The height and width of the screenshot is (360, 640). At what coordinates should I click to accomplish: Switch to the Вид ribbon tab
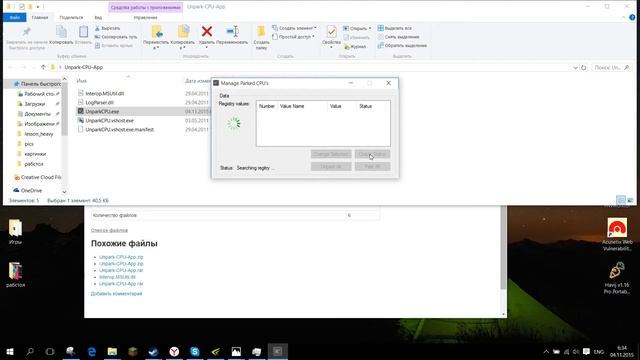click(98, 18)
